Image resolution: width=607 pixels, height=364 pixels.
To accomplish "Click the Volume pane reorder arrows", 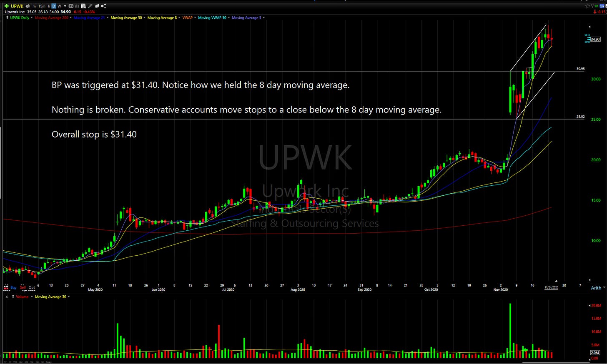I will tap(13, 297).
